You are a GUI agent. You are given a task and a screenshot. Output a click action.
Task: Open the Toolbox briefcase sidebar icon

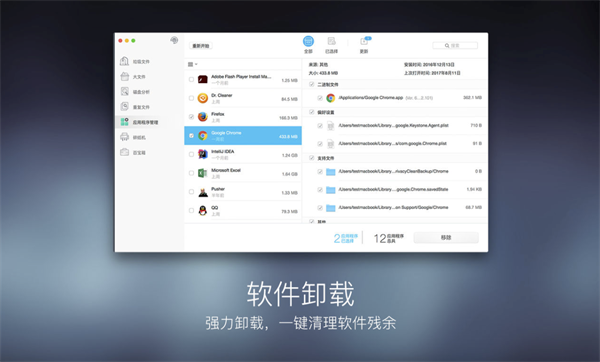coord(124,152)
